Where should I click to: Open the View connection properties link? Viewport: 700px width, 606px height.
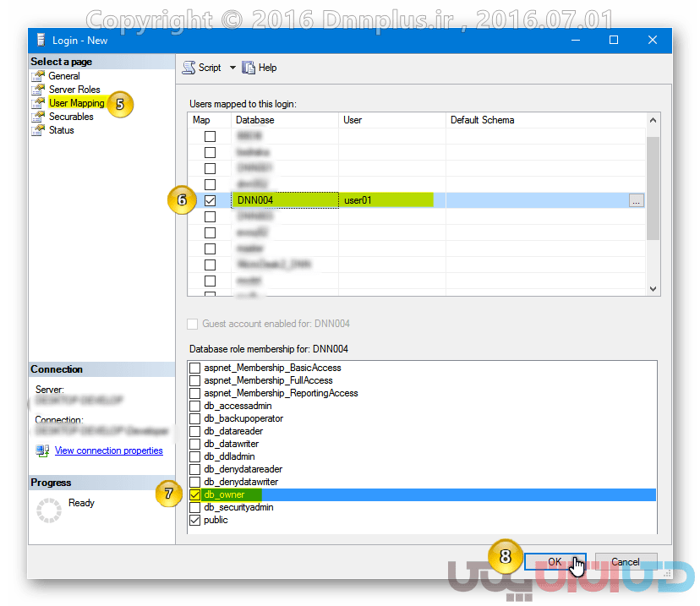(x=108, y=450)
